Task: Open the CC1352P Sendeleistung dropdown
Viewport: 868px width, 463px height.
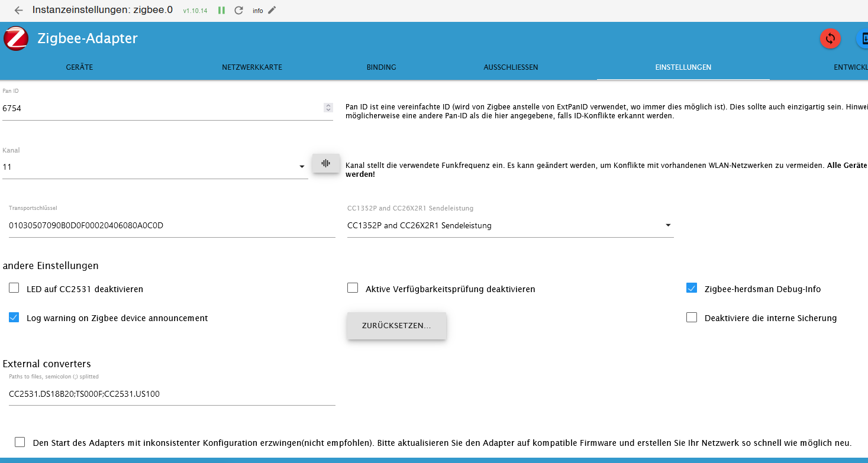Action: pyautogui.click(x=510, y=225)
